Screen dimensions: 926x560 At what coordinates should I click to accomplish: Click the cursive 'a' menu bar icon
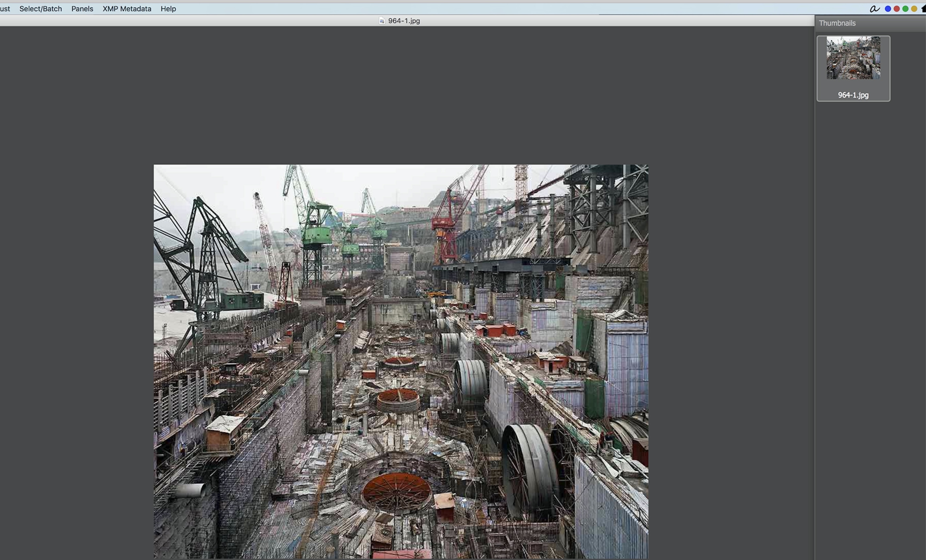875,9
